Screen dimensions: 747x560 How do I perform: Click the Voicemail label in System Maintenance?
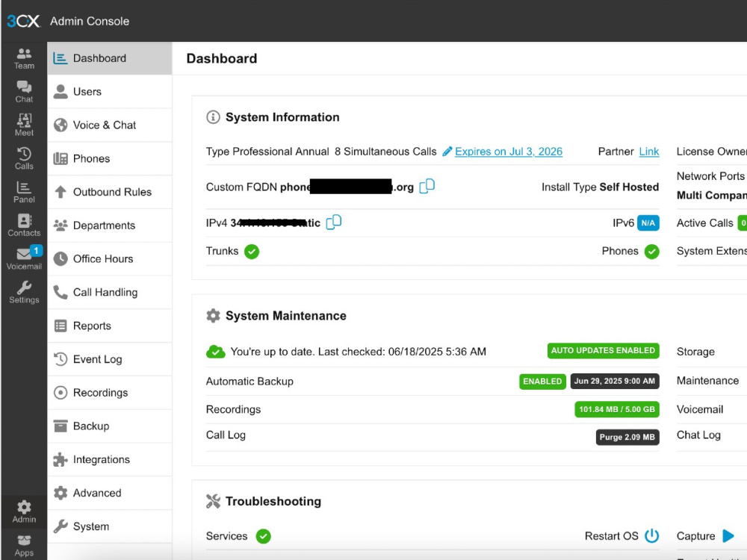pyautogui.click(x=700, y=409)
